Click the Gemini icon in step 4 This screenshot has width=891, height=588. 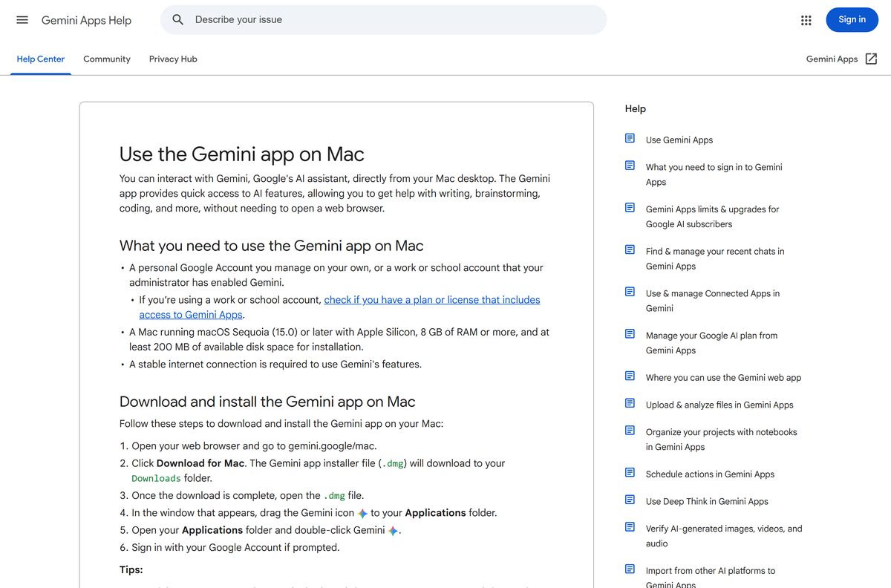pyautogui.click(x=362, y=513)
